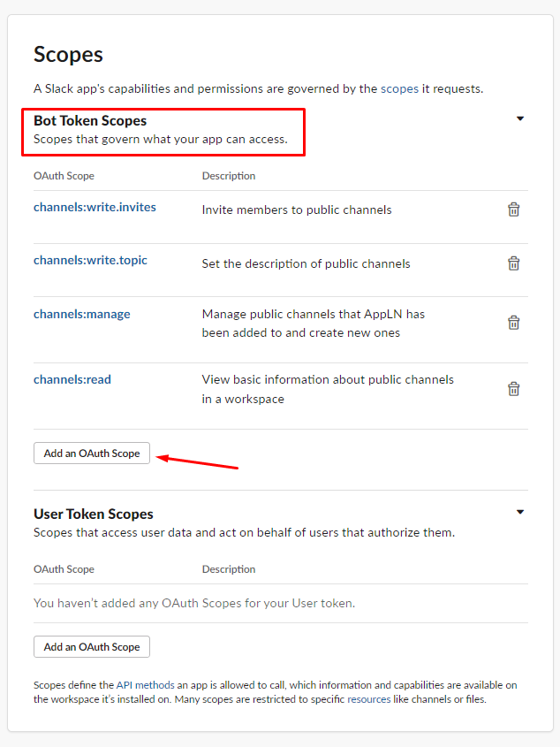
Task: Open the channels:manage scope link
Action: click(x=81, y=314)
